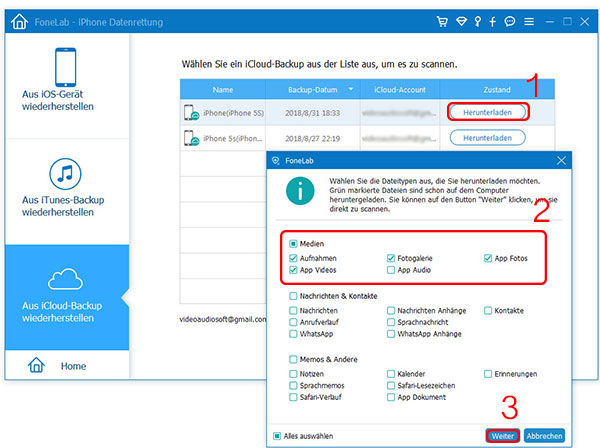Click the device icon for iPhone(iPhone 5S) row
Image resolution: width=600 pixels, height=448 pixels.
(191, 112)
